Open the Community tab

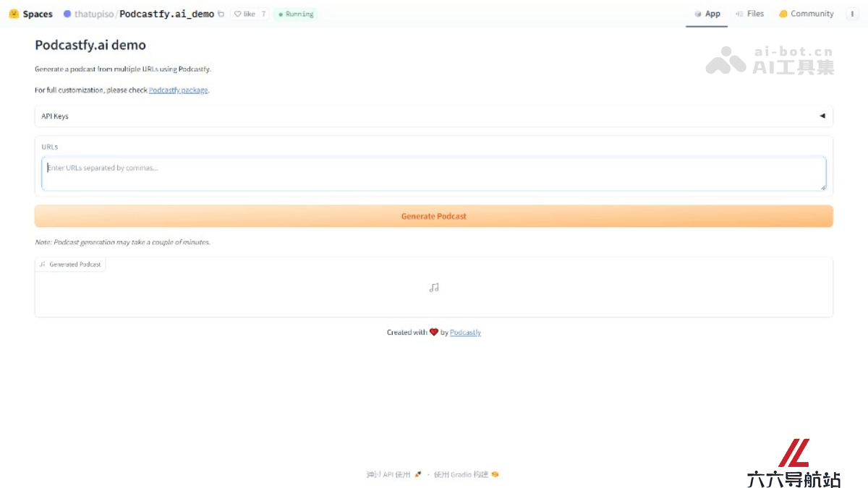coord(807,14)
